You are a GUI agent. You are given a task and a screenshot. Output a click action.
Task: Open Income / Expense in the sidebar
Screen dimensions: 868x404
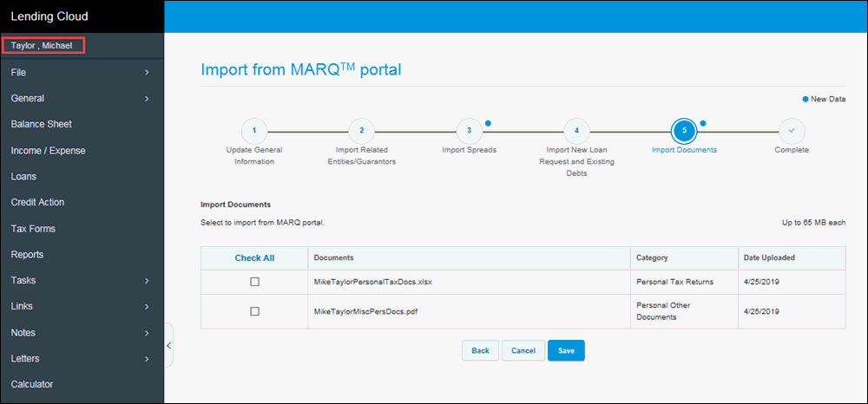tap(48, 150)
